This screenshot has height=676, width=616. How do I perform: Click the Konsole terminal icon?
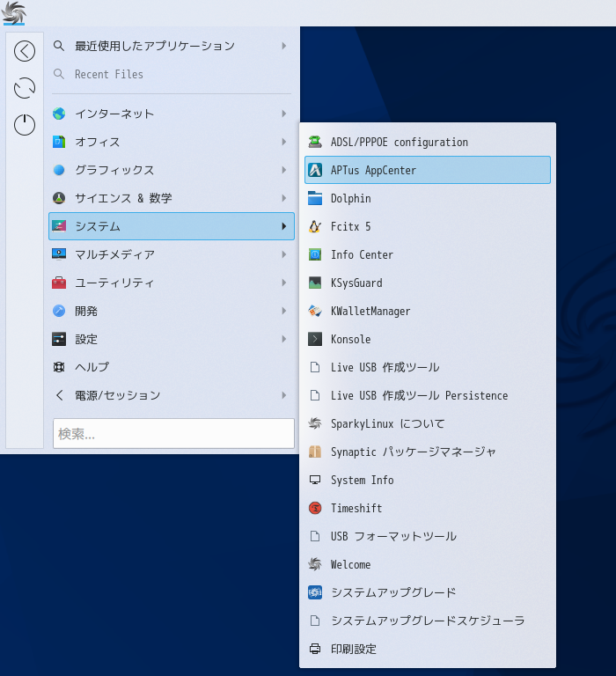(x=315, y=339)
